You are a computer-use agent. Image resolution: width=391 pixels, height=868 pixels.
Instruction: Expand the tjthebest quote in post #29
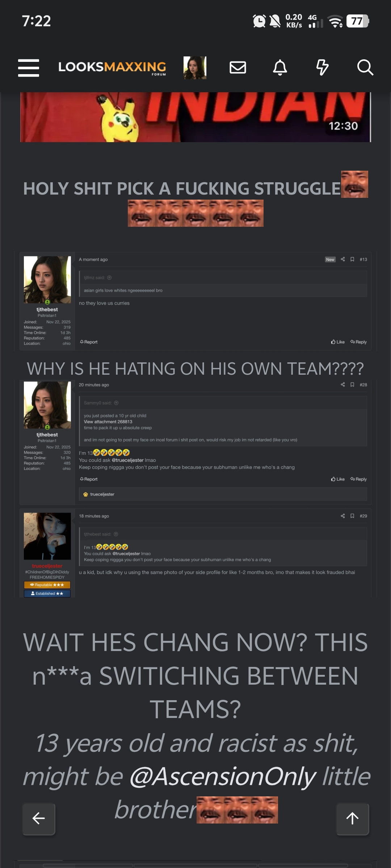tap(116, 534)
